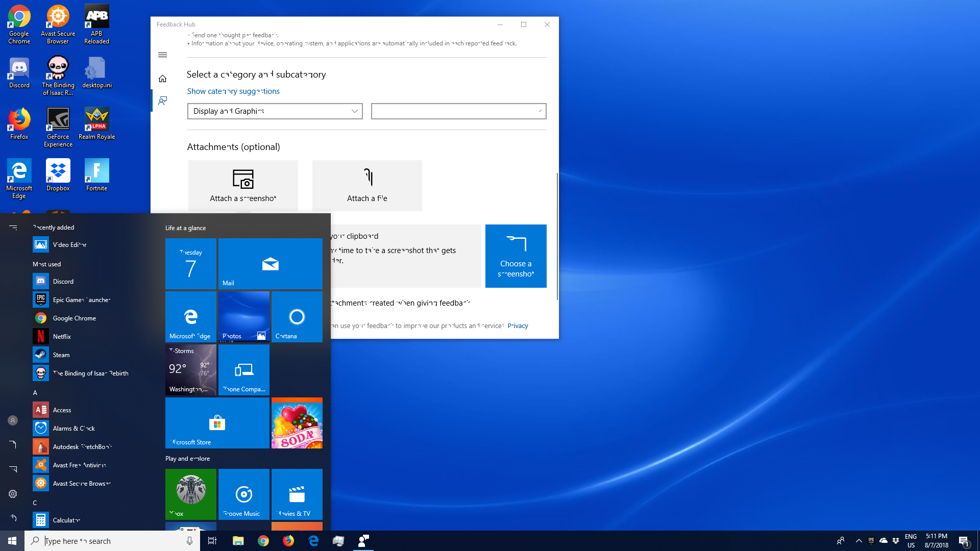Screen dimensions: 980x551
Task: Open the Mail tile
Action: click(271, 264)
